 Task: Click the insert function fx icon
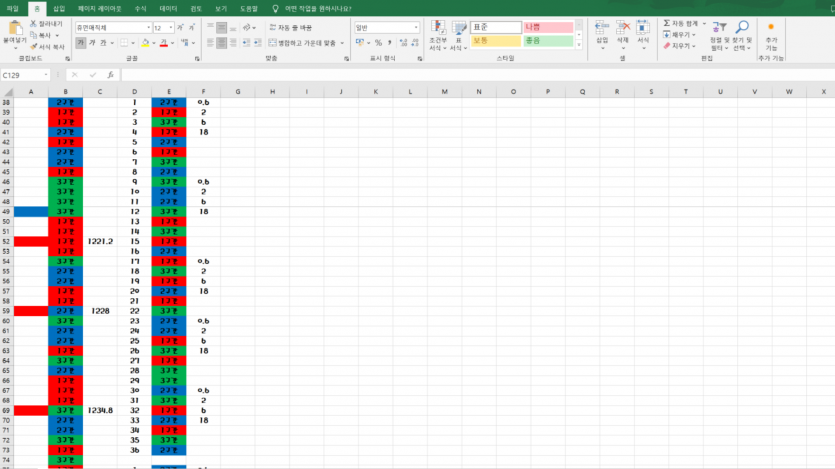[x=110, y=75]
